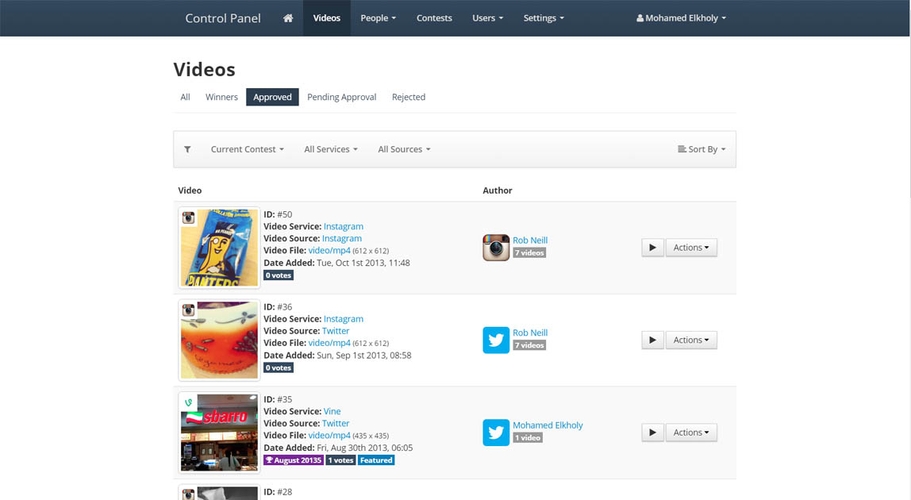The height and width of the screenshot is (500, 911).
Task: Play video #50 using play button
Action: click(652, 247)
